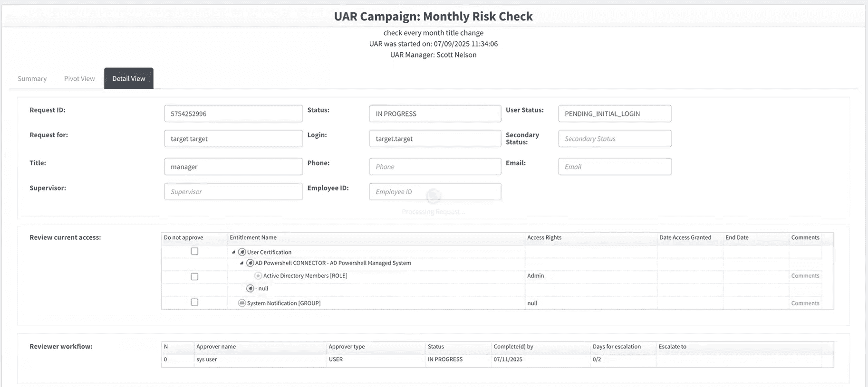Image resolution: width=868 pixels, height=387 pixels.
Task: Click the Secondary Status field
Action: click(615, 139)
